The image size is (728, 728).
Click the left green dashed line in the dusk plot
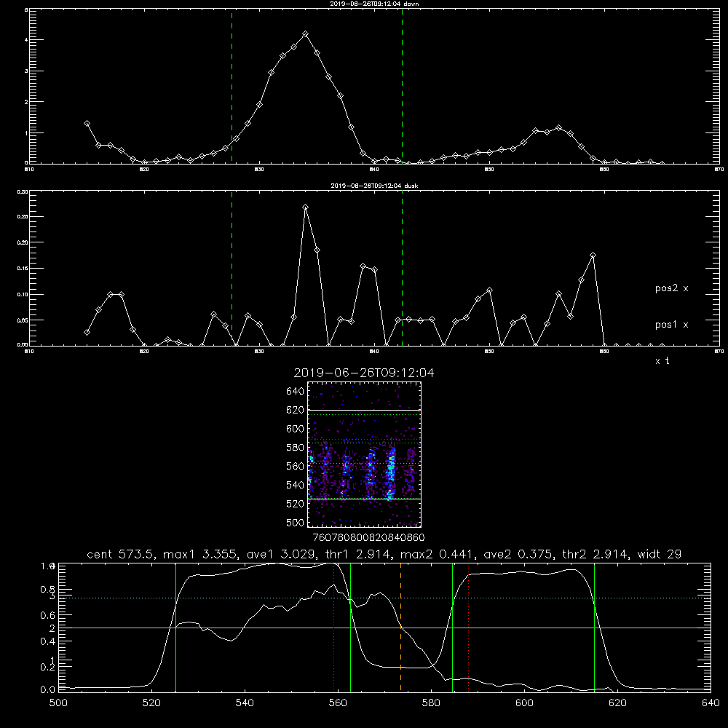[232, 268]
